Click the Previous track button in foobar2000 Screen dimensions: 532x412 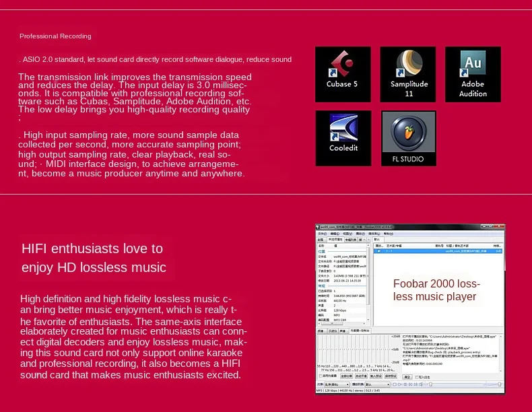click(411, 384)
